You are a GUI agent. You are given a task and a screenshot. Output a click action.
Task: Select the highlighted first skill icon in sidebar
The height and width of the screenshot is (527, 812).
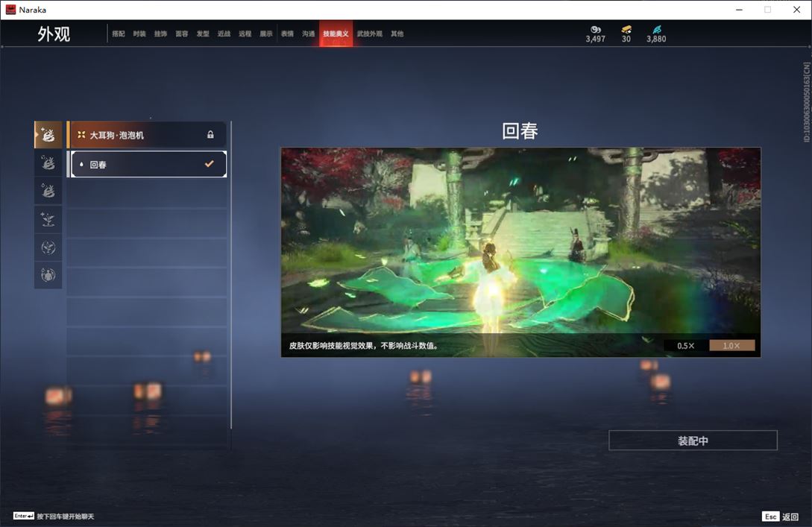[x=48, y=135]
